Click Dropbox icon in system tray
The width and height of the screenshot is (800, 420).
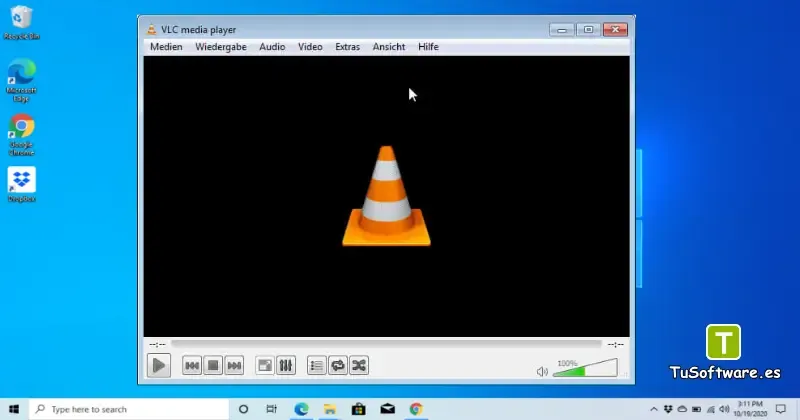pyautogui.click(x=668, y=409)
